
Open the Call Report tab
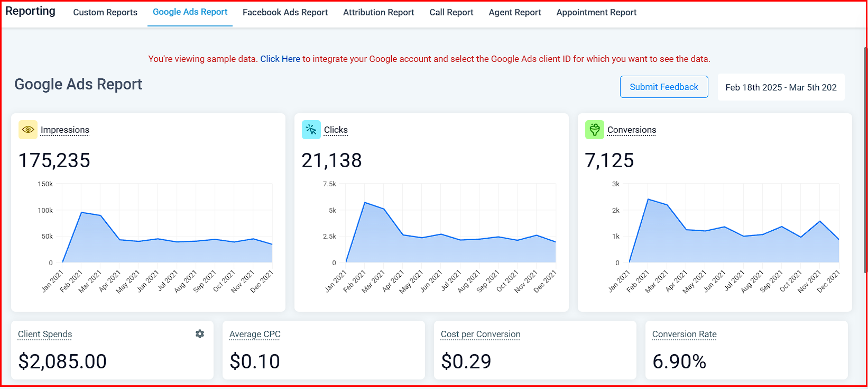[451, 12]
